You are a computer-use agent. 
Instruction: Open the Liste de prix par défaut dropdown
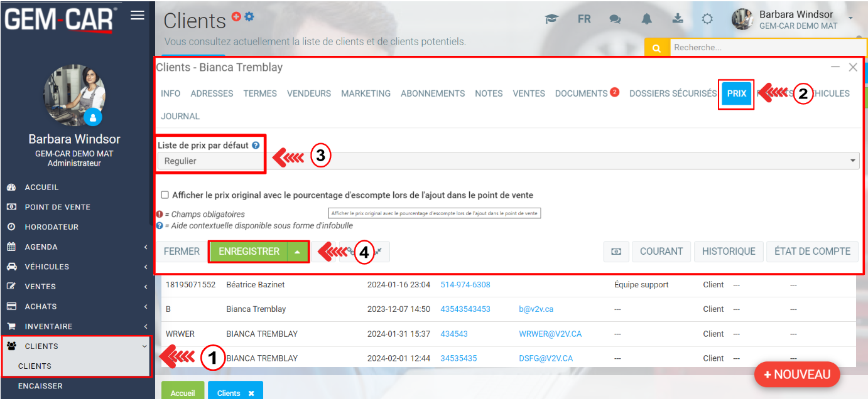507,161
